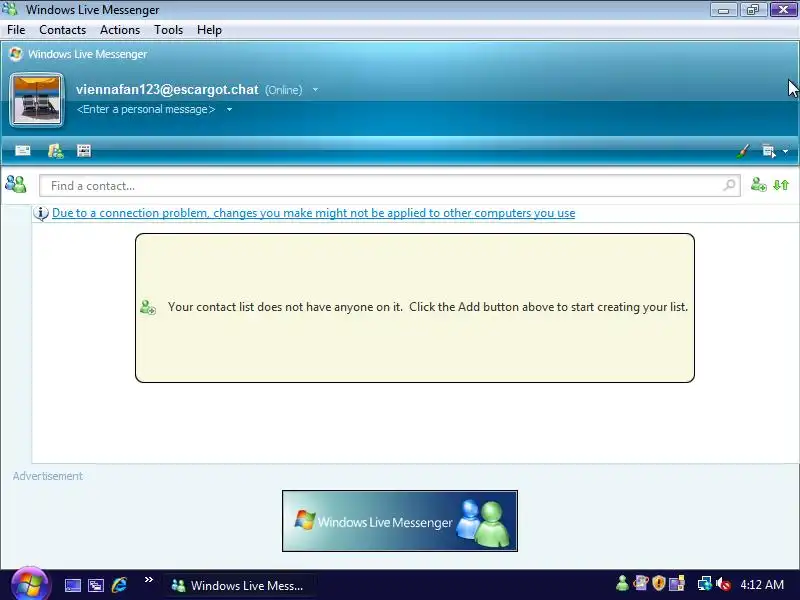The image size is (800, 600).
Task: Click Show Desktop quick launch icon
Action: [72, 585]
